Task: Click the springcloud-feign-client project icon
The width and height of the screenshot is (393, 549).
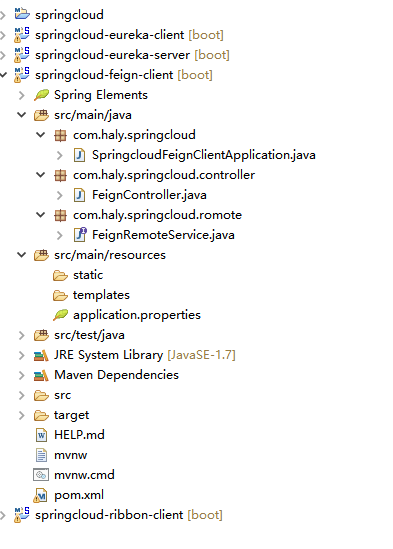Action: (x=22, y=74)
